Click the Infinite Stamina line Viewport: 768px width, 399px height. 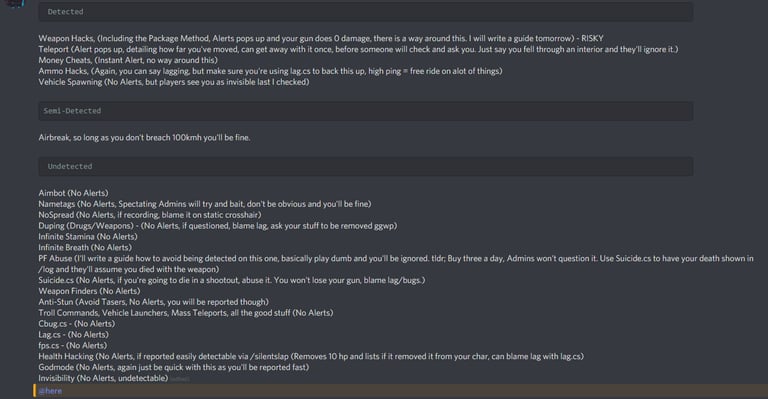pos(88,236)
